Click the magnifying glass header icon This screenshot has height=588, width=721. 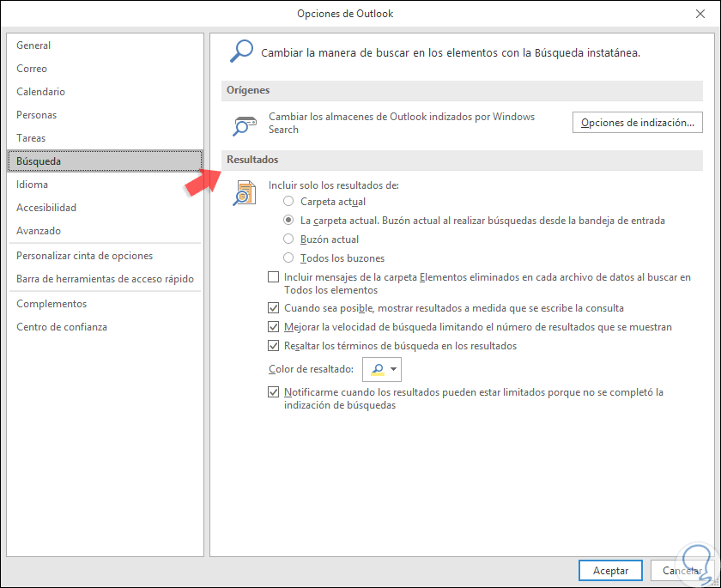tap(241, 51)
